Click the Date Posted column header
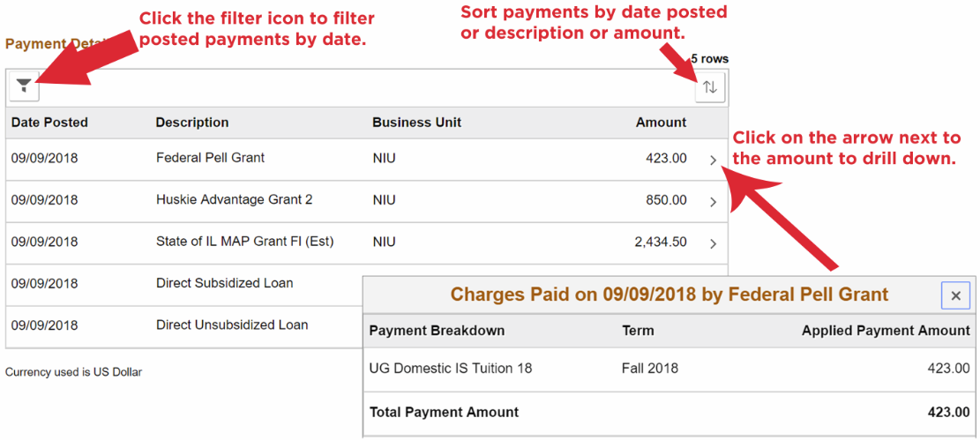The image size is (980, 440). 49,123
